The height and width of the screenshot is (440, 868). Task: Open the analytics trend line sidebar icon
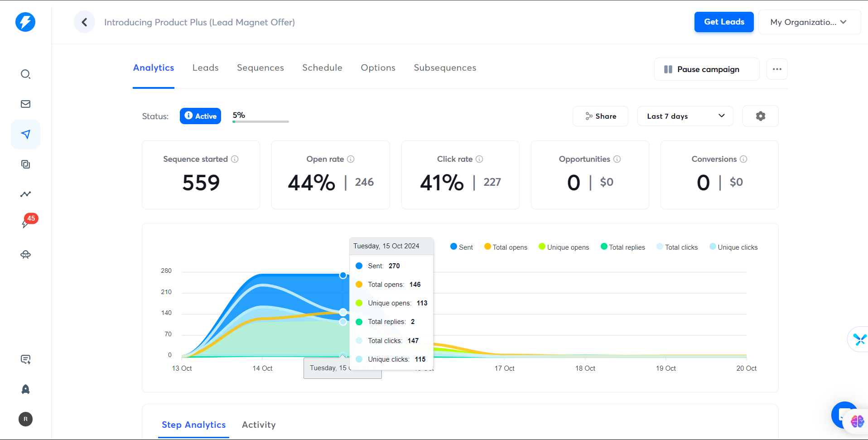click(25, 194)
